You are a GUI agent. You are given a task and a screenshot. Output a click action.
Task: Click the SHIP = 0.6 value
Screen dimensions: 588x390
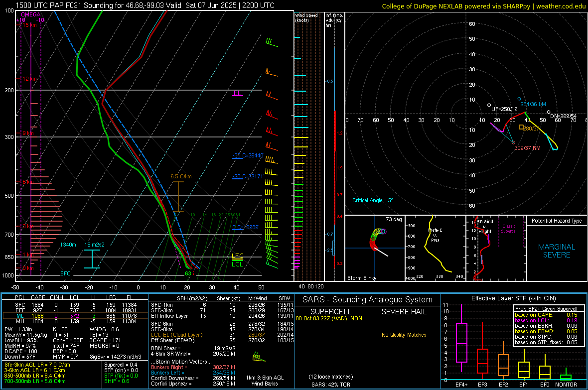coord(117,381)
